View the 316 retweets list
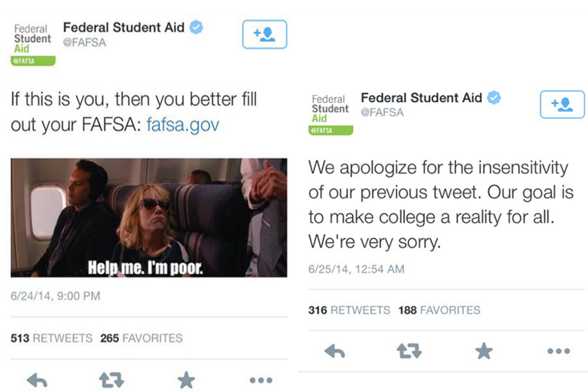 coord(349,310)
